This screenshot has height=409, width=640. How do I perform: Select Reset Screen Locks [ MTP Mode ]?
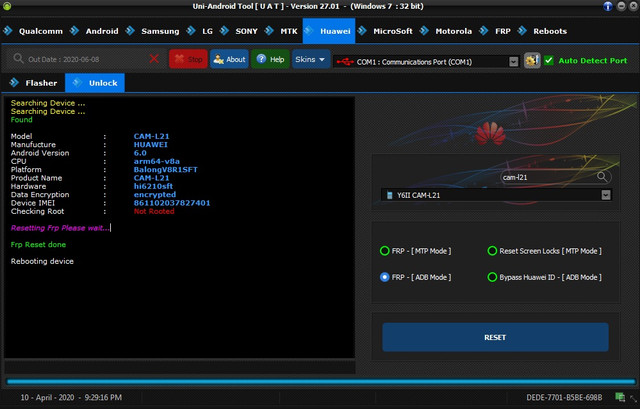click(492, 251)
